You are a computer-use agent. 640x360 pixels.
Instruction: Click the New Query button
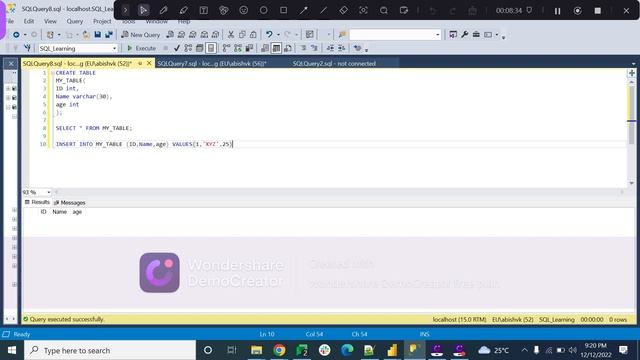tap(141, 35)
